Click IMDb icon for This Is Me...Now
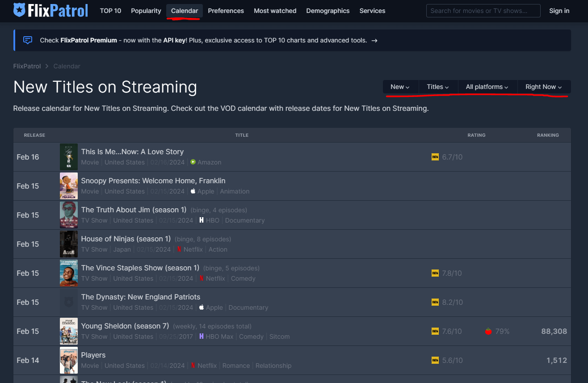Viewport: 588px width, 383px height. [435, 157]
